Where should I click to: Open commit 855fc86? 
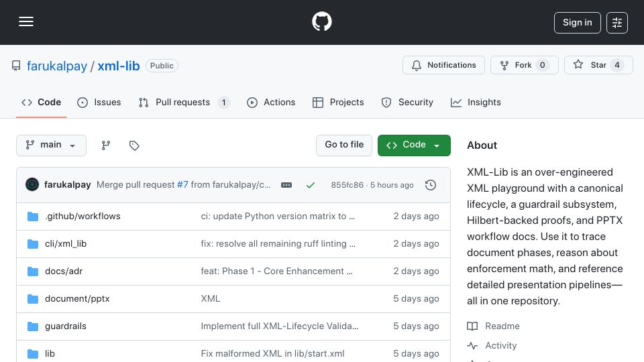(x=347, y=185)
